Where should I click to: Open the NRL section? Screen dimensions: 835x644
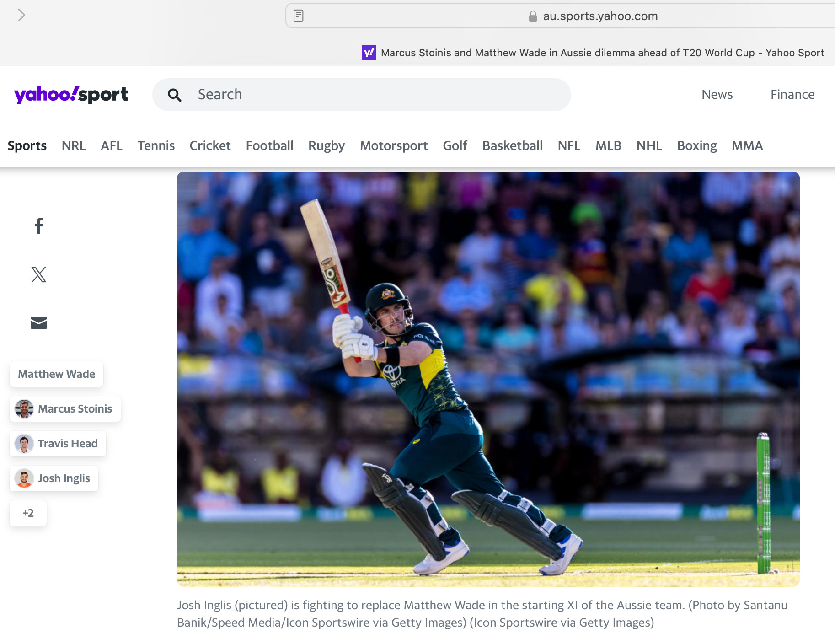[x=74, y=146]
